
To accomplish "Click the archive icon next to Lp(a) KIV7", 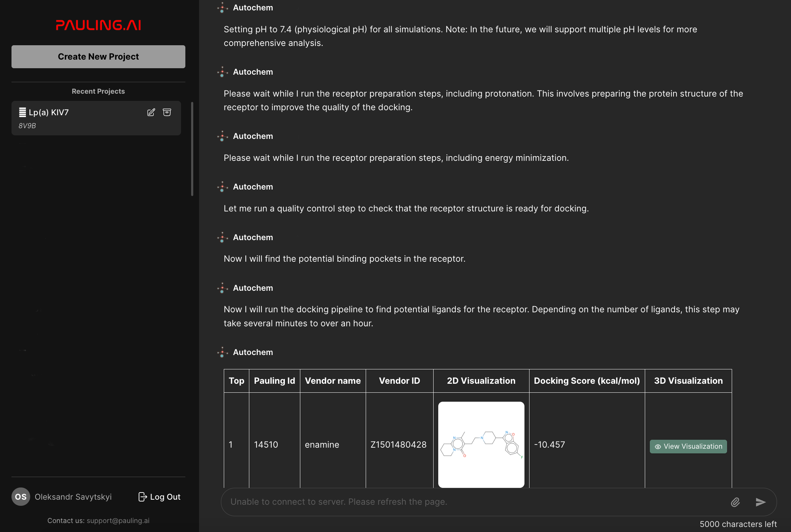I will 167,112.
